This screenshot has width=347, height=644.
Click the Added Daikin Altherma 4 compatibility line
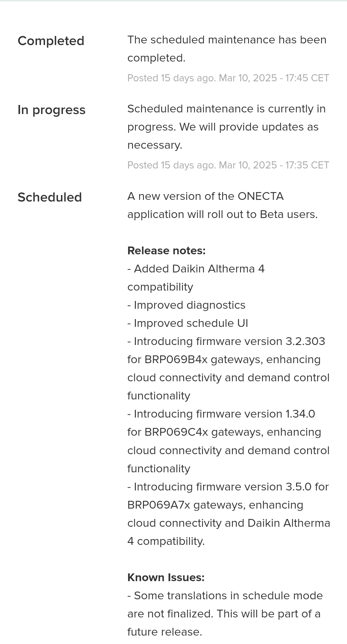coord(196,278)
